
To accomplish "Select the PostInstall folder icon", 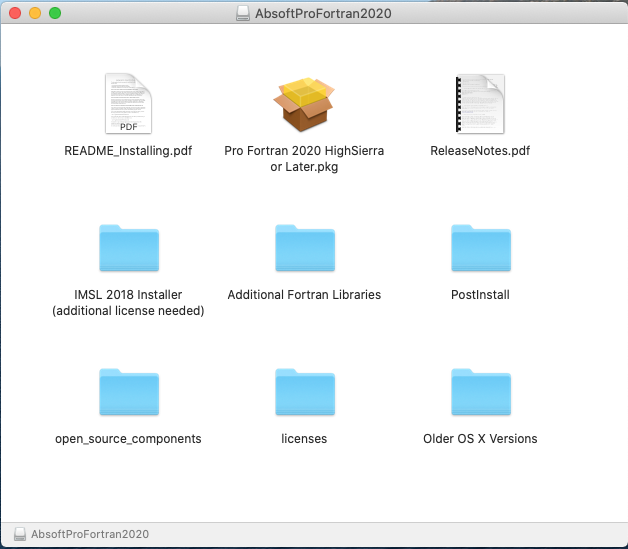I will [481, 248].
